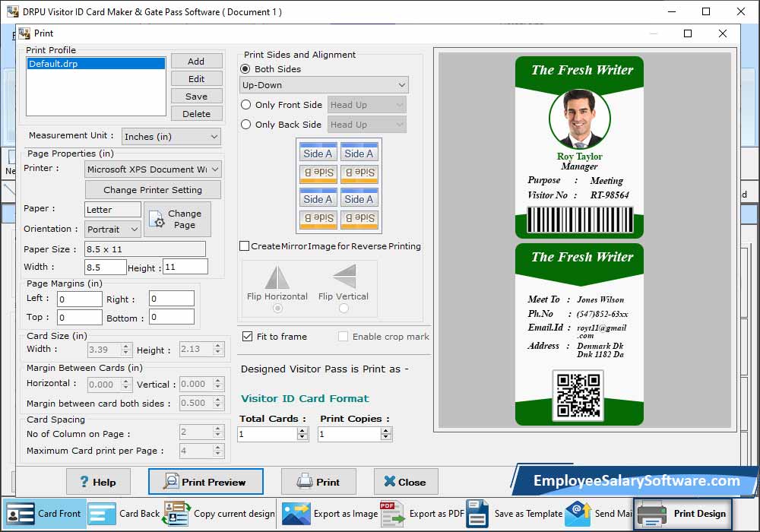Screen dimensions: 760x532
Task: Click the Print Design printer icon
Action: coord(652,514)
